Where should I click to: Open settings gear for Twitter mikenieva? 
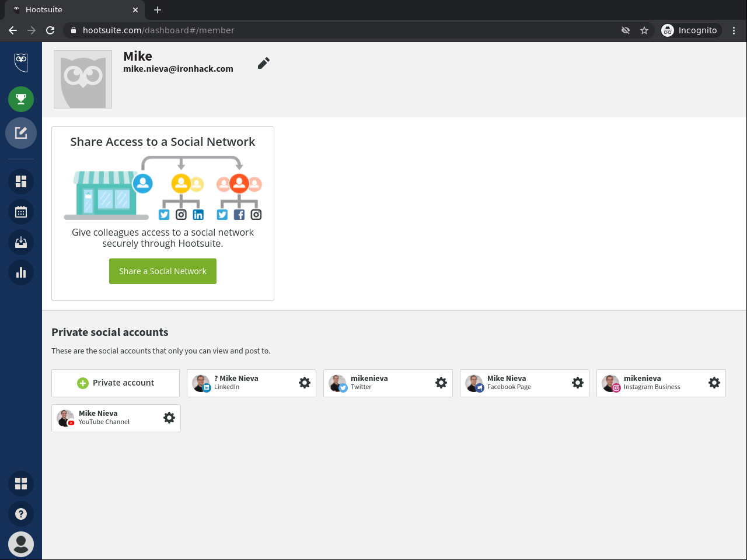[x=441, y=383]
